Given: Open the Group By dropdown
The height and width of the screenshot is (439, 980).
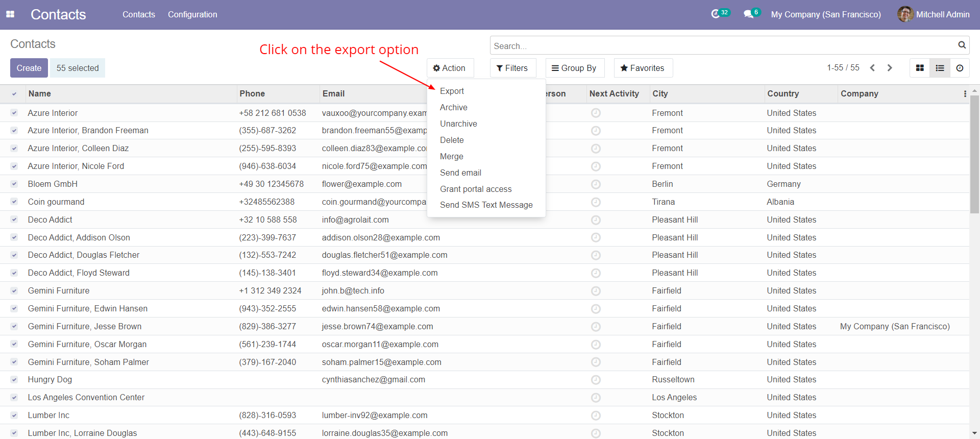Looking at the screenshot, I should tap(574, 68).
